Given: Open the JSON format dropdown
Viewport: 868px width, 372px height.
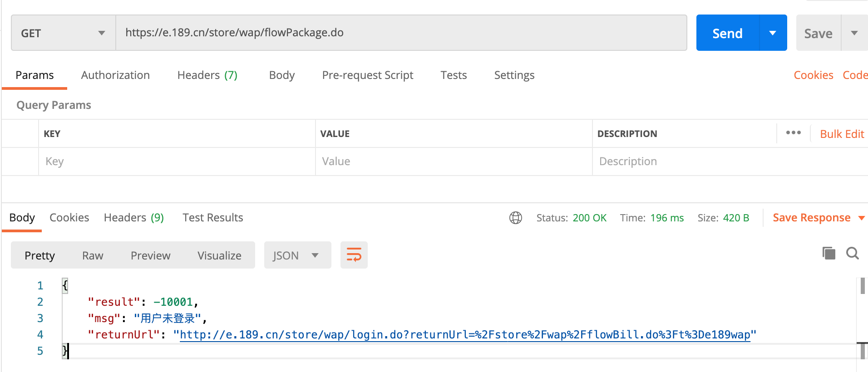Looking at the screenshot, I should point(297,255).
